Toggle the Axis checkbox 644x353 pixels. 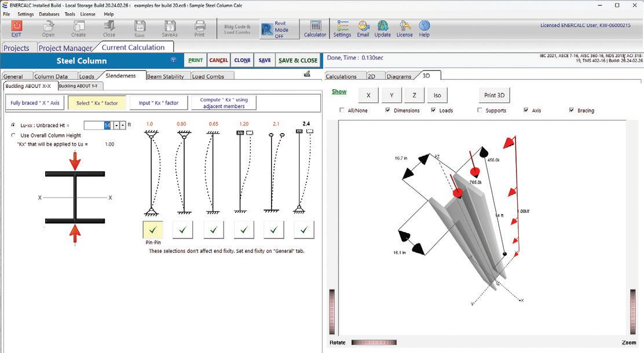(x=526, y=110)
